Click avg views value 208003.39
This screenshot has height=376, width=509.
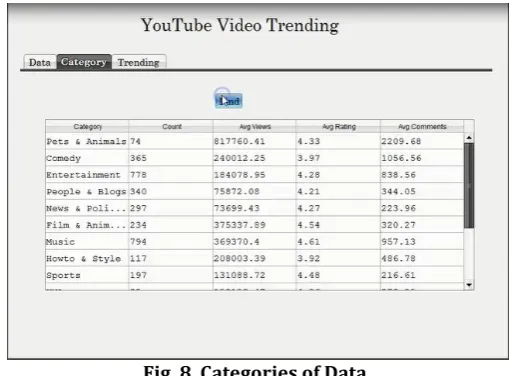(240, 258)
